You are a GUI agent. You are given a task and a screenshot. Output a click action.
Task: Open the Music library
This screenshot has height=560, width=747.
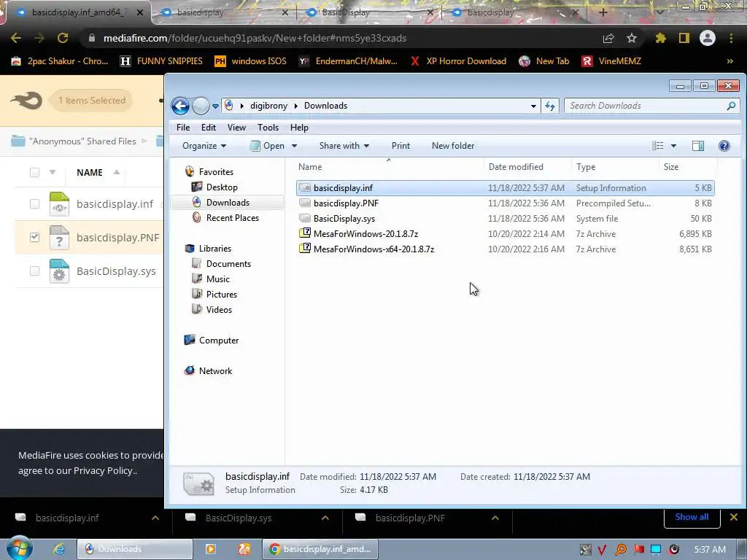tap(217, 279)
